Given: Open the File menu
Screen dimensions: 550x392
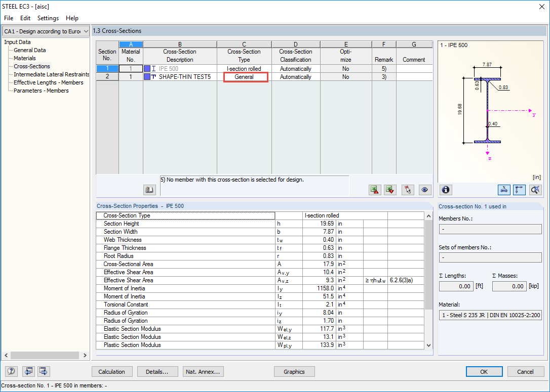Looking at the screenshot, I should [9, 18].
